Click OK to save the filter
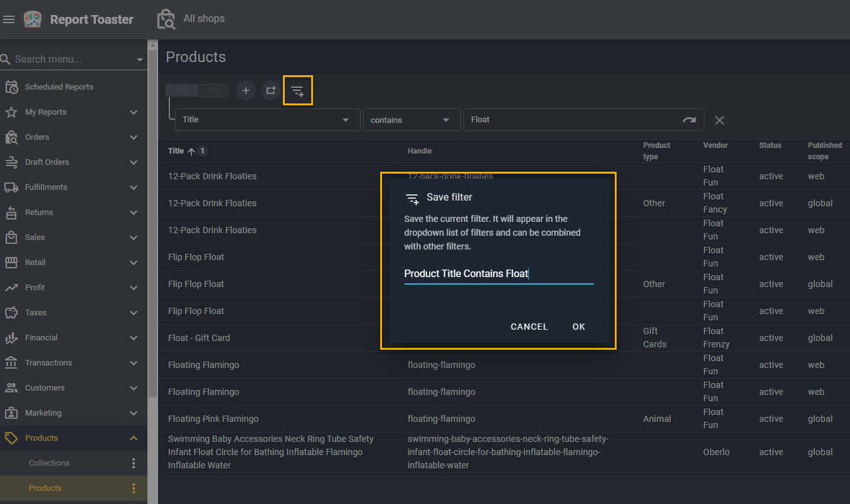Image resolution: width=850 pixels, height=504 pixels. pyautogui.click(x=578, y=327)
